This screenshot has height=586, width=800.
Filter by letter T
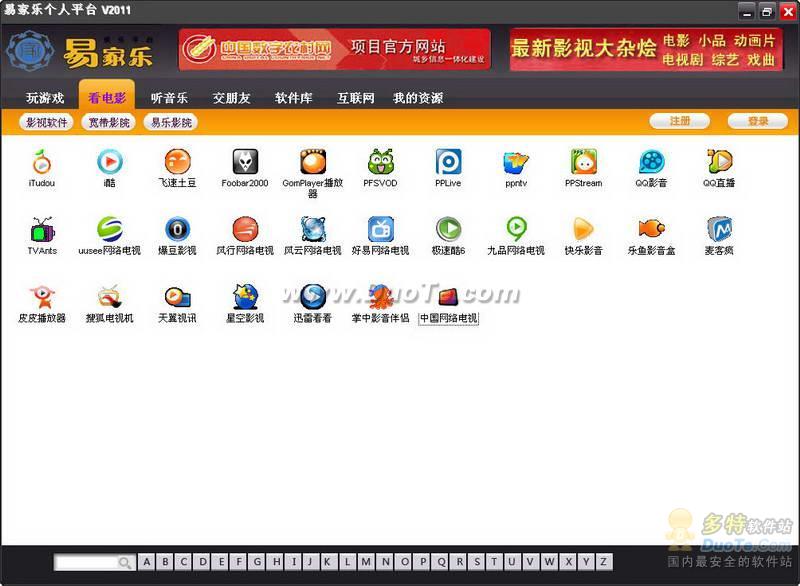point(494,562)
